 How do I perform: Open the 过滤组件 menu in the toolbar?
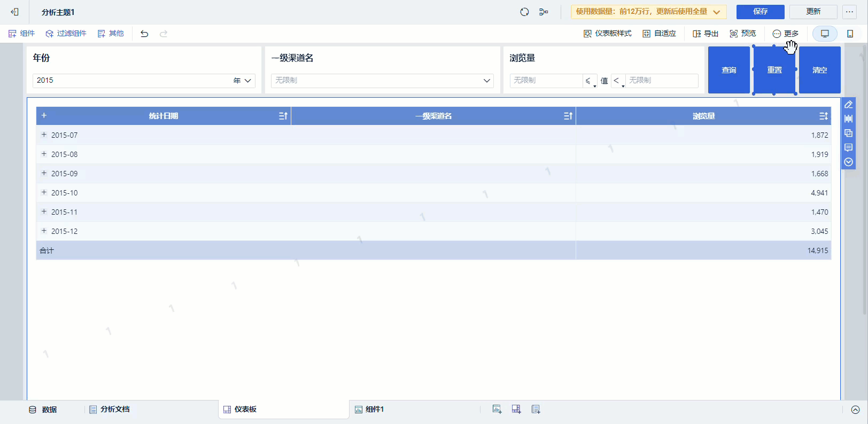tap(66, 34)
